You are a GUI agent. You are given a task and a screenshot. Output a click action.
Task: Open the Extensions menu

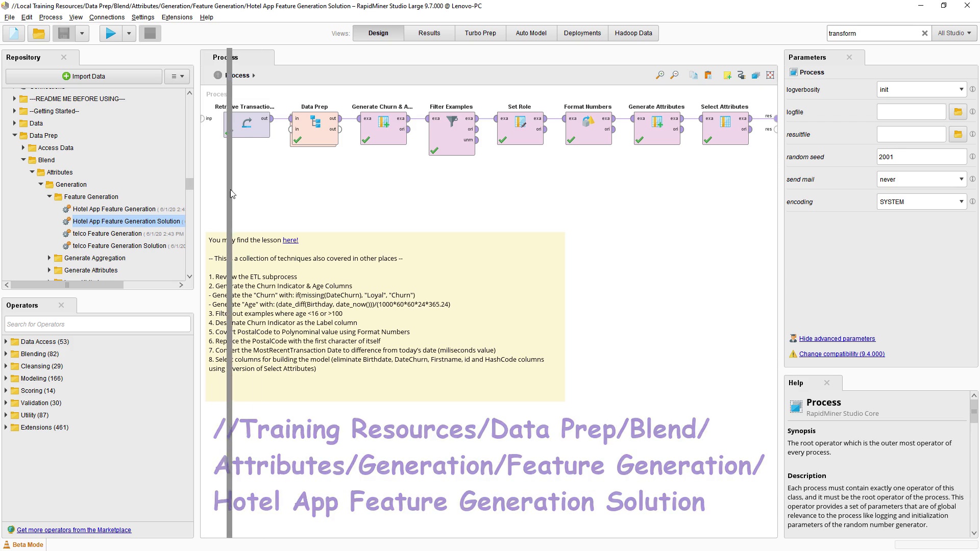click(x=177, y=17)
